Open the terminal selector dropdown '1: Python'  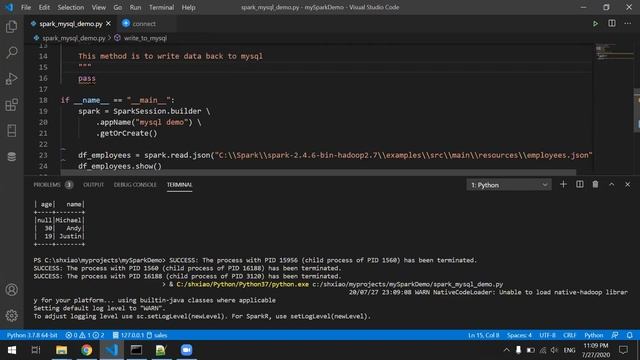pos(509,185)
